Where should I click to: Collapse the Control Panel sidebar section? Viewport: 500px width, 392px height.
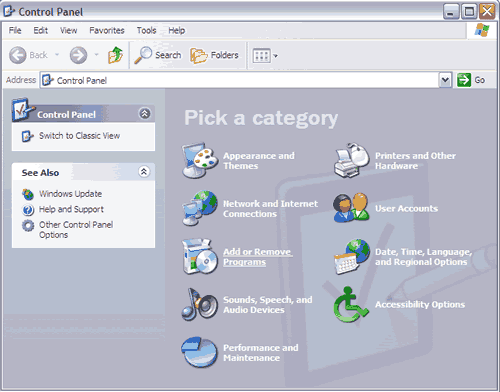(144, 114)
